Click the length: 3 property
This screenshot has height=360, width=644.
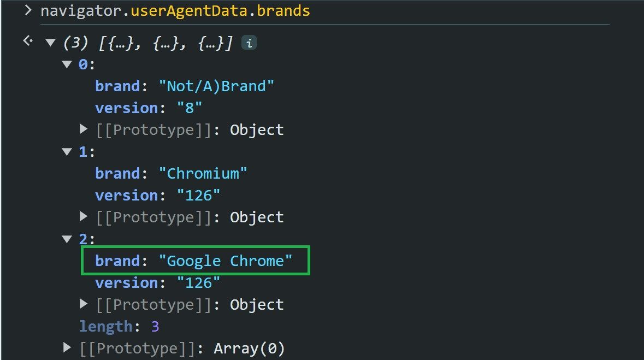[119, 326]
